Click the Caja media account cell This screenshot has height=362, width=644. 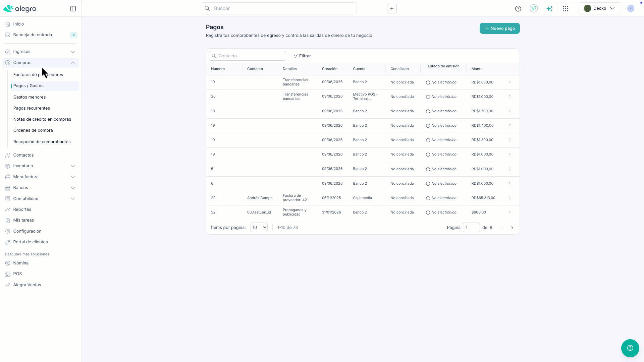[x=362, y=198]
